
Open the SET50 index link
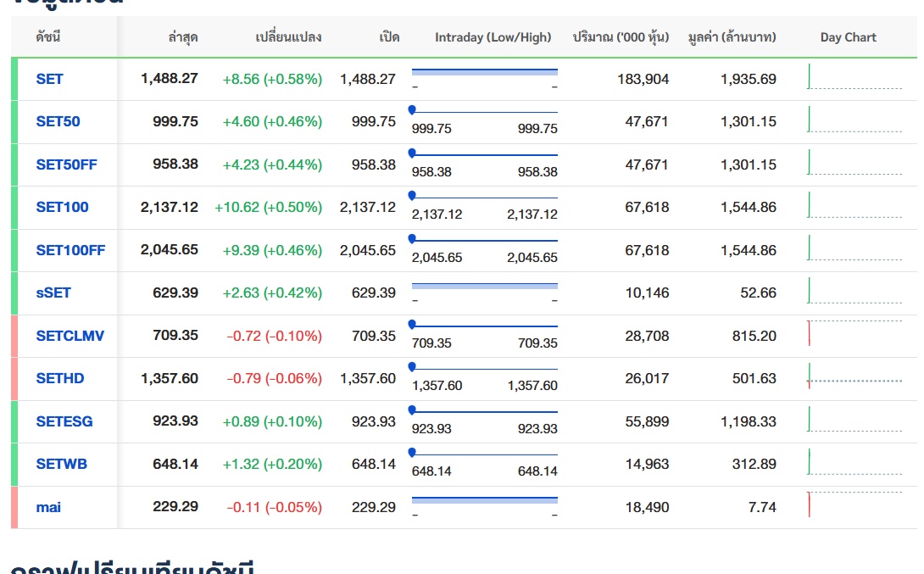[58, 121]
